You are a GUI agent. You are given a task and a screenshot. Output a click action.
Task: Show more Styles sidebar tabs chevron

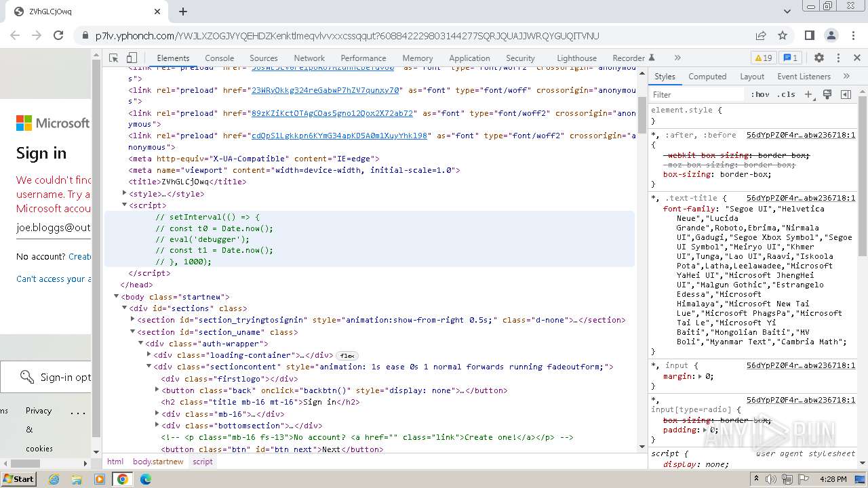pyautogui.click(x=846, y=77)
